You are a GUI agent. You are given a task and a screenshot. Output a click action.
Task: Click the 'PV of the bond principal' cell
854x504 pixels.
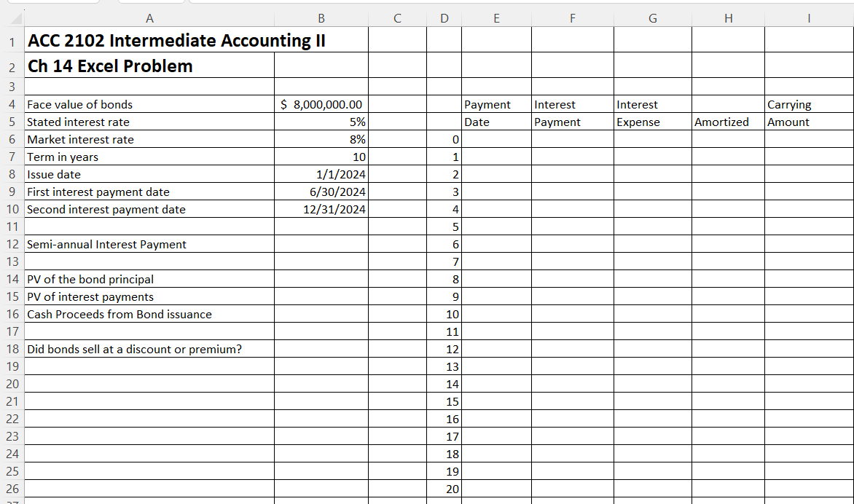pos(149,279)
